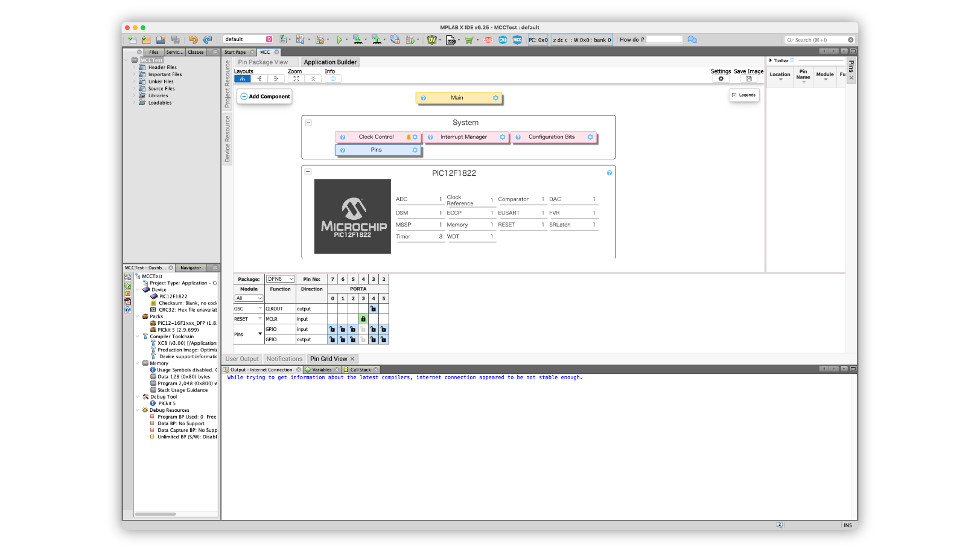This screenshot has width=980, height=552.
Task: Click the red hexagon toolbar icon
Action: click(x=488, y=40)
